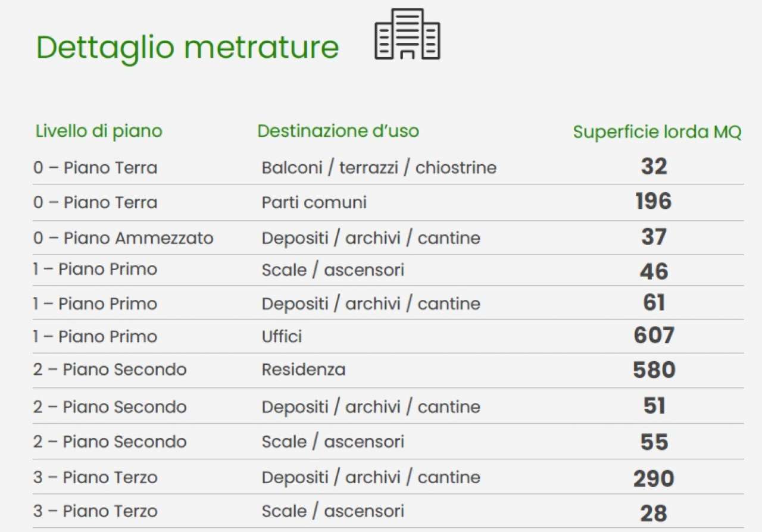This screenshot has height=532, width=762.
Task: Select the Balconi / terrazzi / chiostrine row
Action: tap(388, 167)
